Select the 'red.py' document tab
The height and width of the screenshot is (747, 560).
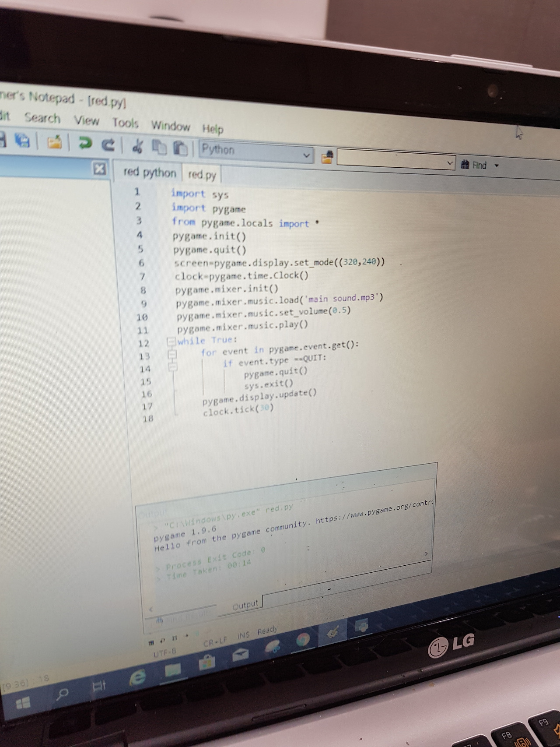[x=202, y=175]
